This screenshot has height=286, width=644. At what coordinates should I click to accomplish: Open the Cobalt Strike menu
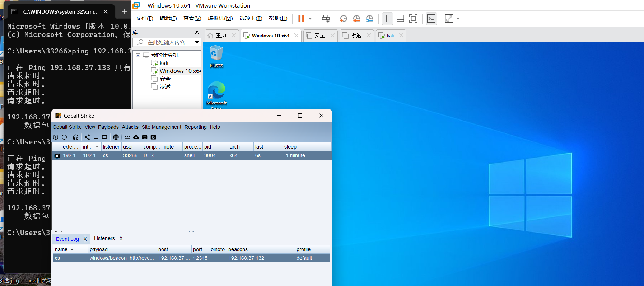coord(67,127)
